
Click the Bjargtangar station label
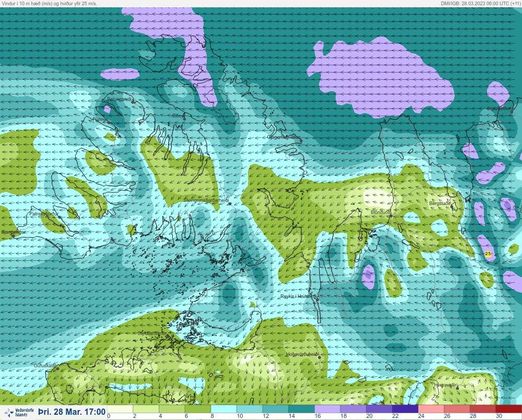point(14,232)
